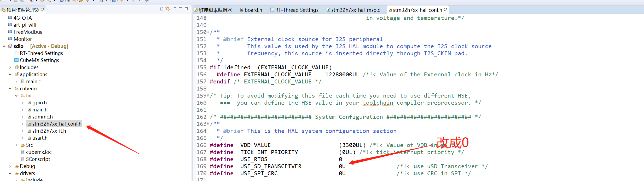This screenshot has width=644, height=181.
Task: Click the cubemx folder icon
Action: coord(16,89)
